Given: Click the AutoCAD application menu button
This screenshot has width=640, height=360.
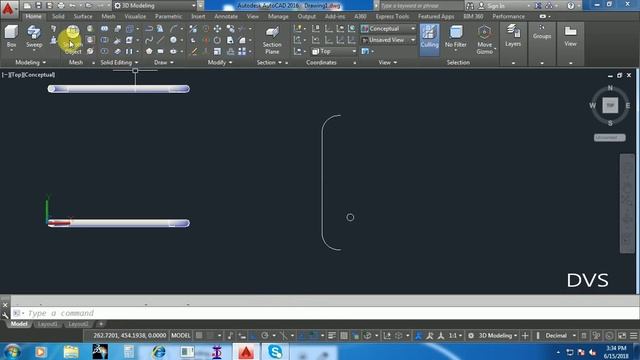Looking at the screenshot, I should point(8,9).
